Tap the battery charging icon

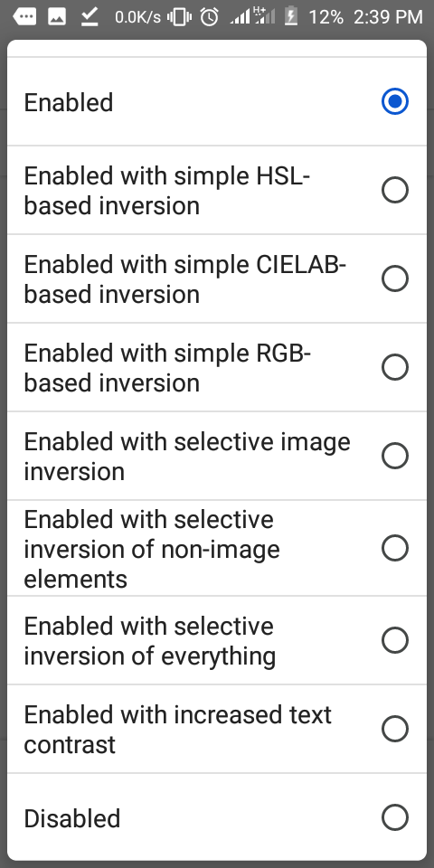pos(290,16)
